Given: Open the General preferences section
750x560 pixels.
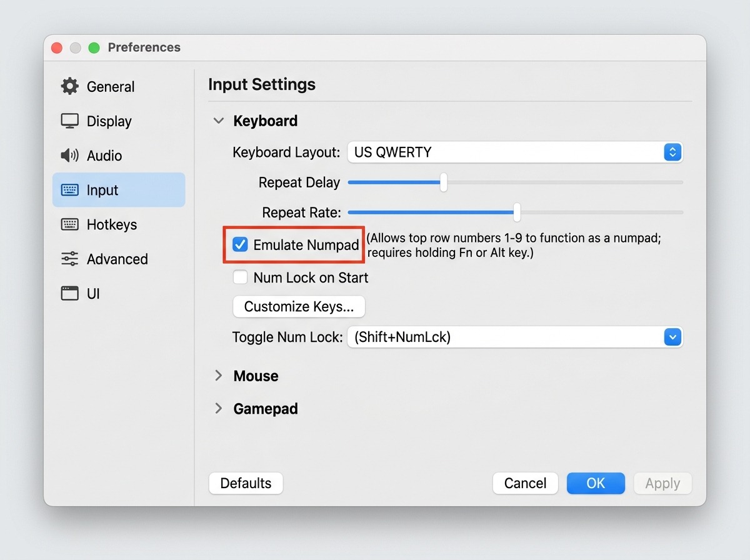Looking at the screenshot, I should click(119, 86).
